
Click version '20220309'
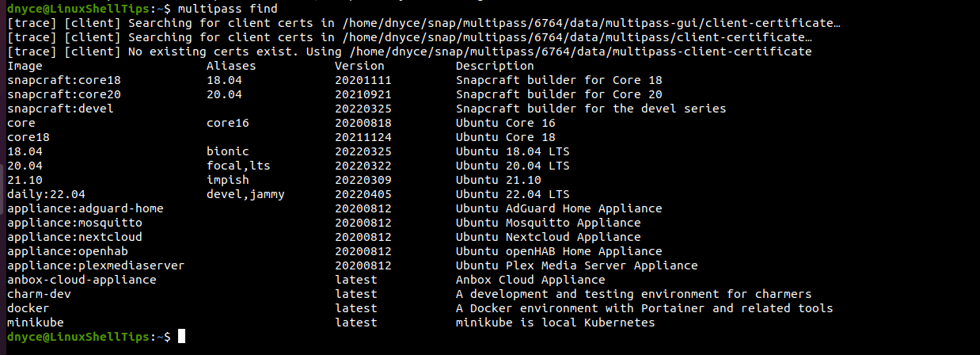(x=363, y=180)
